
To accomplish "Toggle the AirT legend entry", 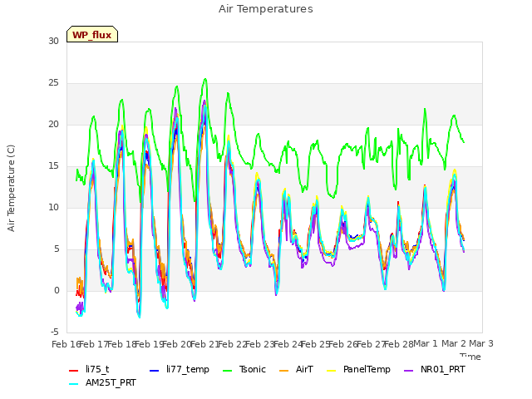I will click(x=296, y=369).
